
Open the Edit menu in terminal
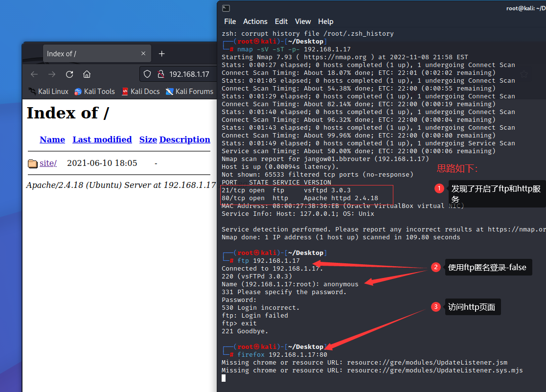(x=281, y=22)
